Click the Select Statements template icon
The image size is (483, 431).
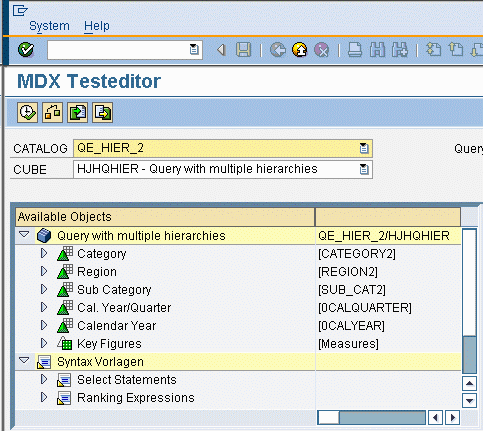pyautogui.click(x=64, y=380)
